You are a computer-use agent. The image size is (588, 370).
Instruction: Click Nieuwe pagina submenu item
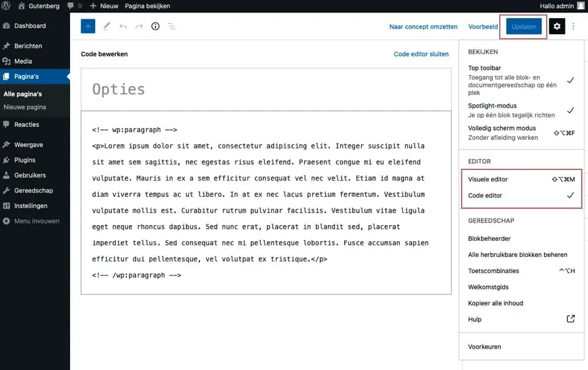click(x=25, y=107)
